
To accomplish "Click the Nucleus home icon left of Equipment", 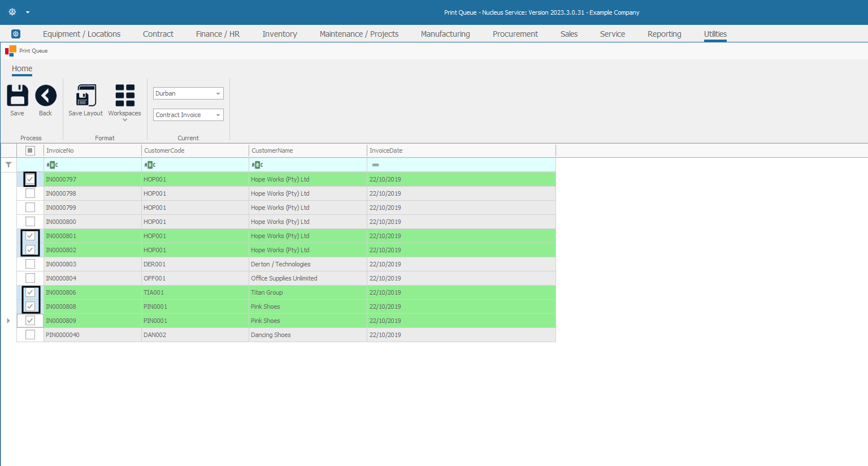I will click(x=16, y=34).
